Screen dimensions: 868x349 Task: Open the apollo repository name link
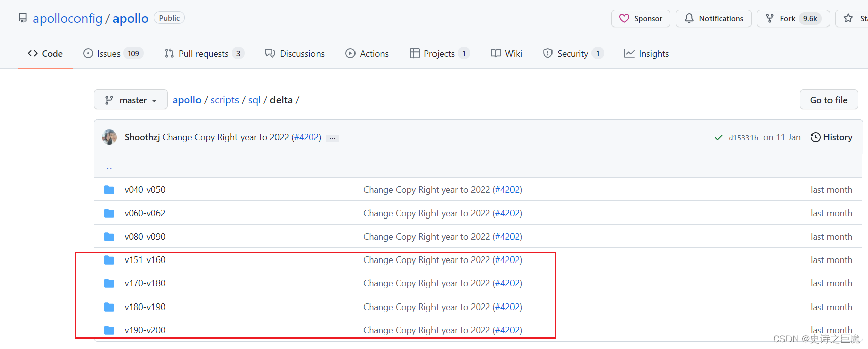click(x=131, y=19)
